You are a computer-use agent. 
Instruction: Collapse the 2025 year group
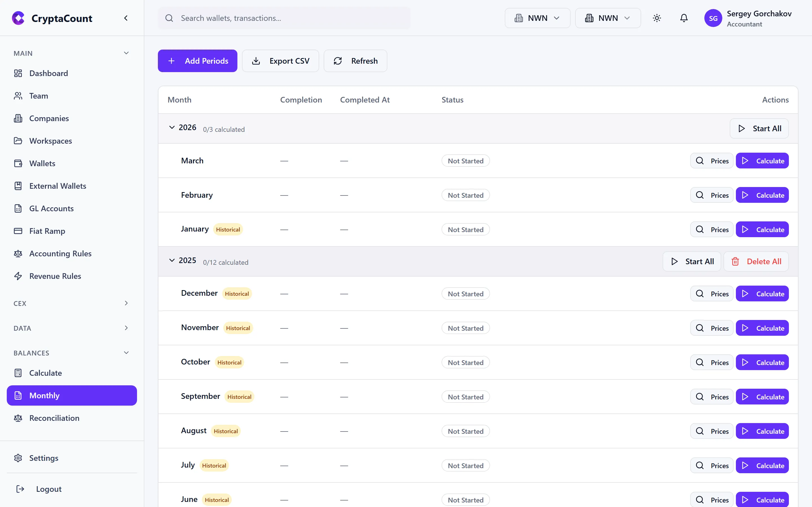172,260
